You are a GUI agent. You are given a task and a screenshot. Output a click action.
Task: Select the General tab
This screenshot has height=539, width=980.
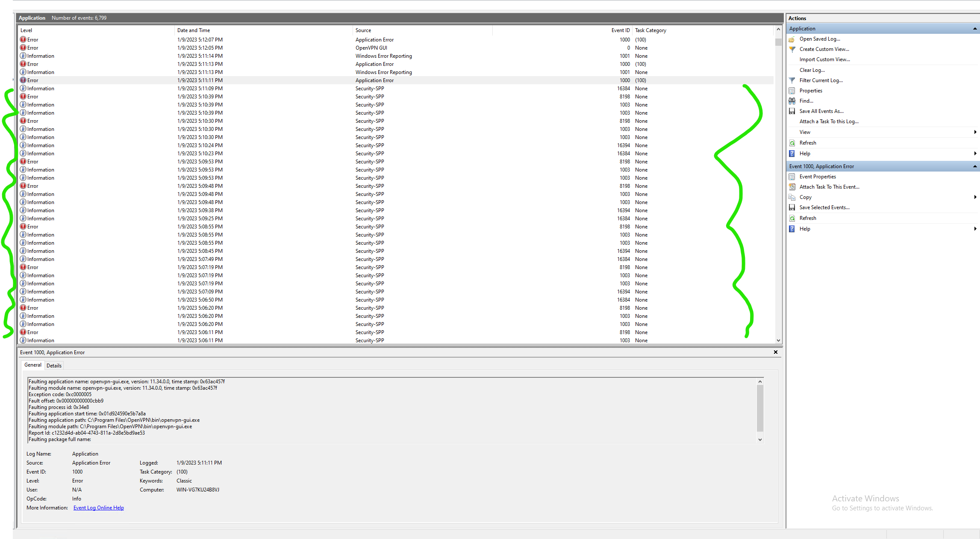pos(32,365)
